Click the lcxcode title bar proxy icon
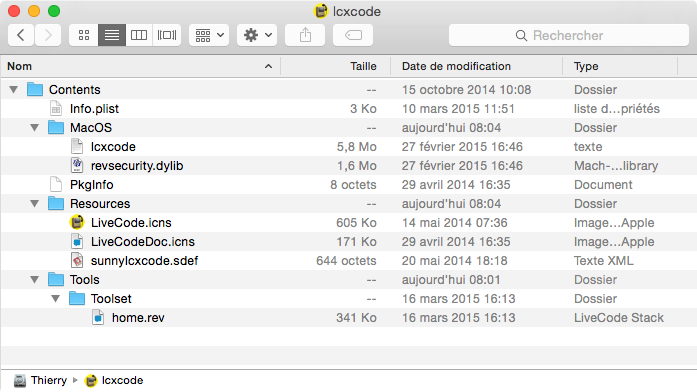Image resolution: width=697 pixels, height=392 pixels. [320, 11]
